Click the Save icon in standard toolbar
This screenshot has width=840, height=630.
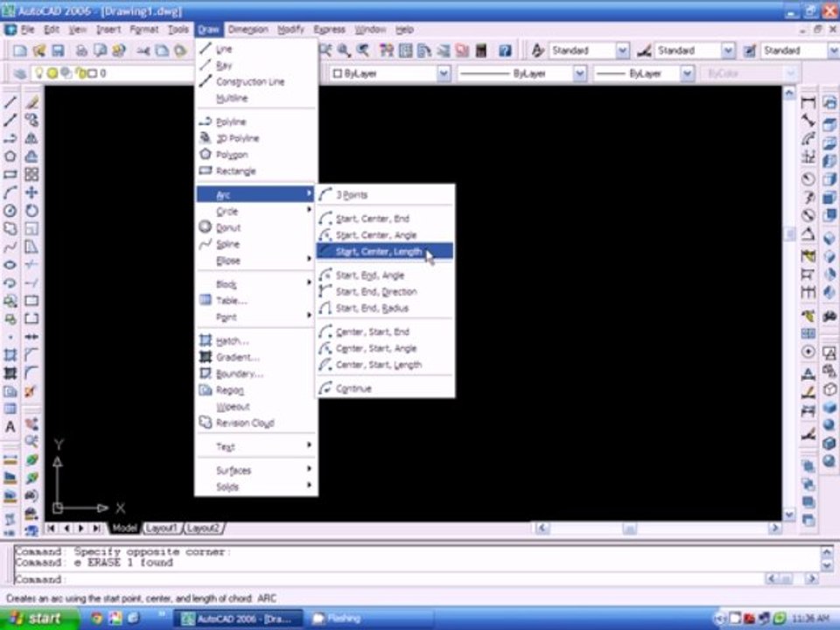[x=58, y=51]
